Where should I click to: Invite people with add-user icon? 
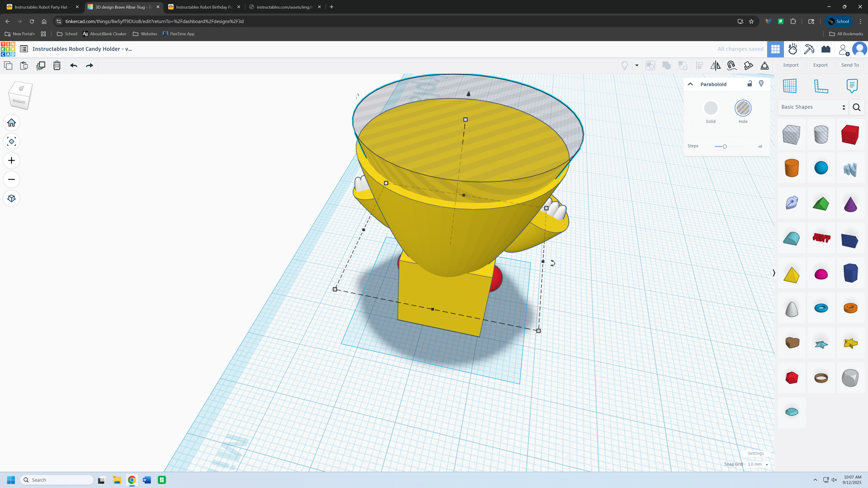[843, 50]
